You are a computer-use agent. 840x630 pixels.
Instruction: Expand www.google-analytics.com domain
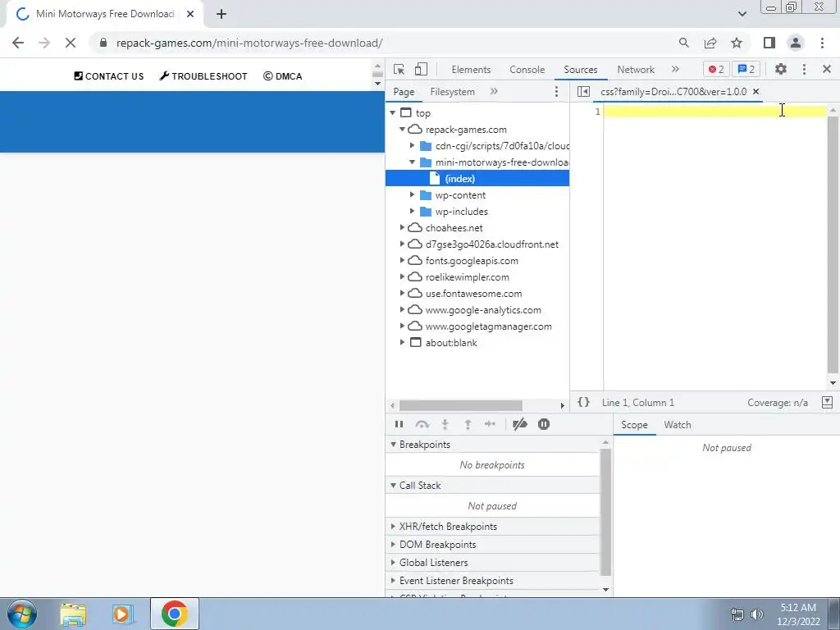402,309
